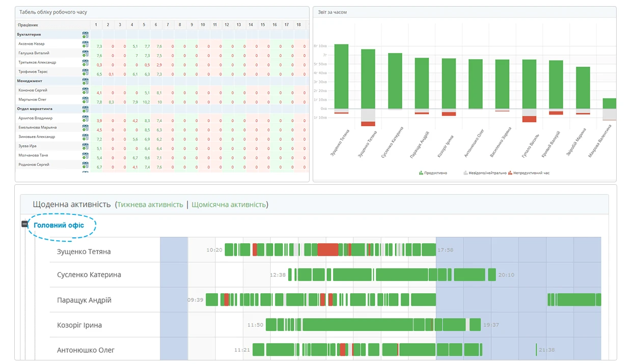Open employee Зущенко Тетяна in activity list

(x=84, y=251)
